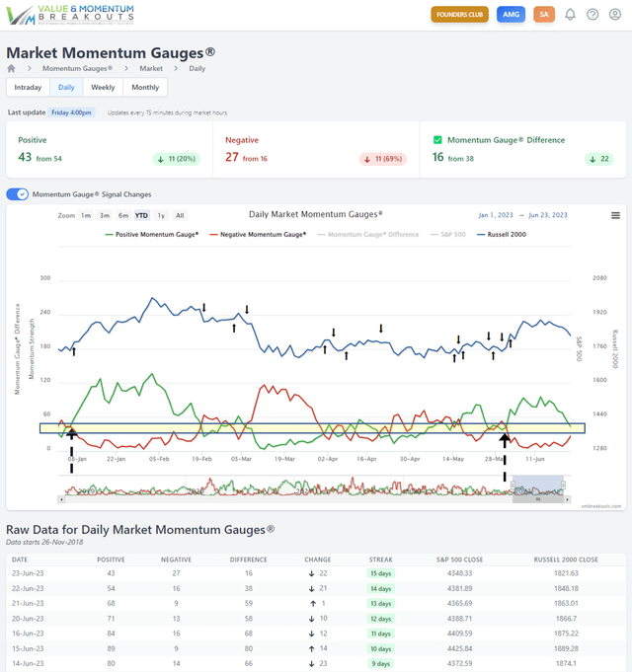Open the user account profile icon

pyautogui.click(x=615, y=15)
